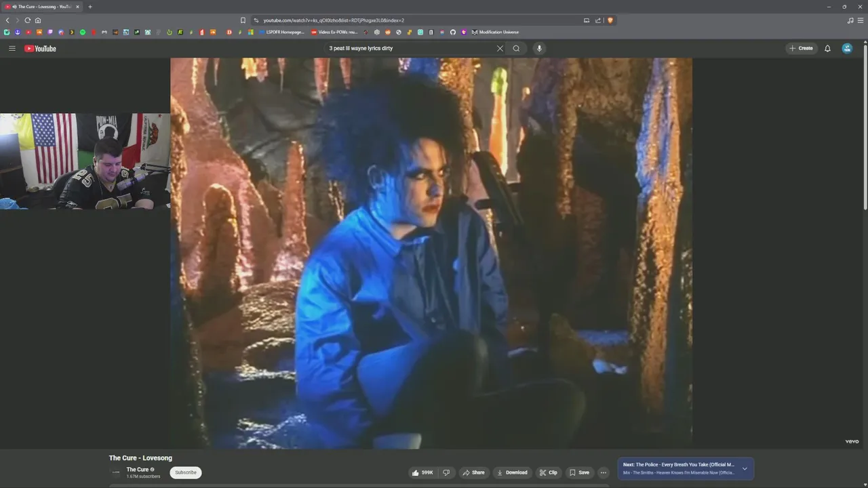Open picture-in-picture icon in address bar
The width and height of the screenshot is (868, 488).
click(587, 20)
